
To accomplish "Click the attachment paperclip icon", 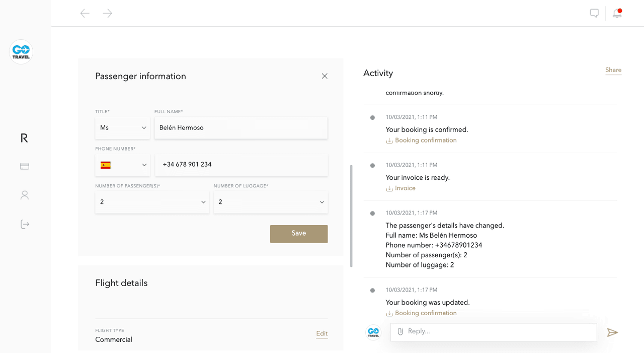I will 400,331.
